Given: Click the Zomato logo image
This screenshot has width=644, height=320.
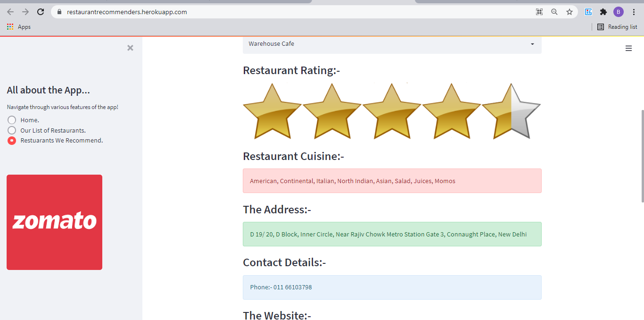Looking at the screenshot, I should click(x=54, y=222).
